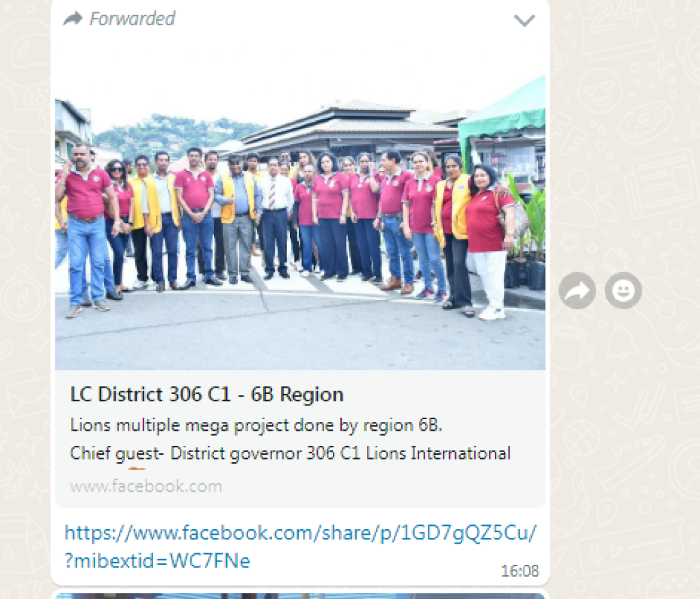Click the www.facebook.com domain text

point(146,486)
